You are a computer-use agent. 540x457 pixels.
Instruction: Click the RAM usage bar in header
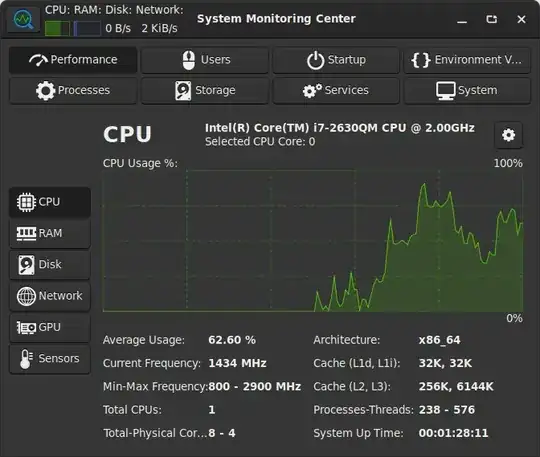tap(87, 28)
